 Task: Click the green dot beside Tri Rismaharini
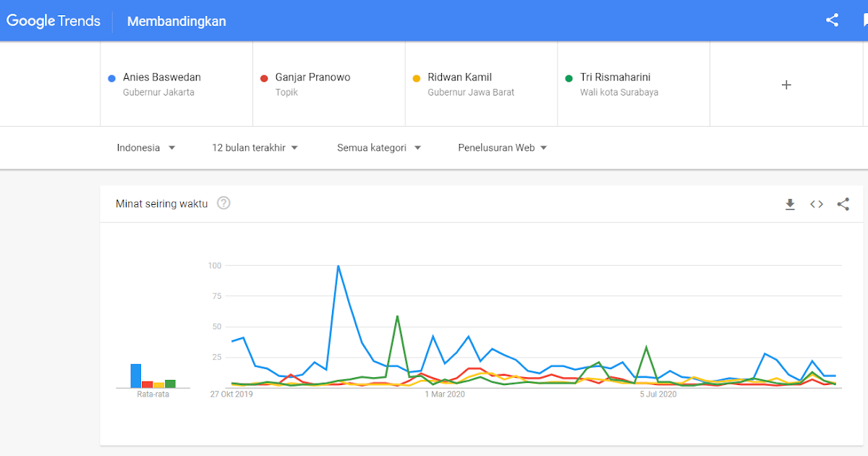tap(569, 78)
